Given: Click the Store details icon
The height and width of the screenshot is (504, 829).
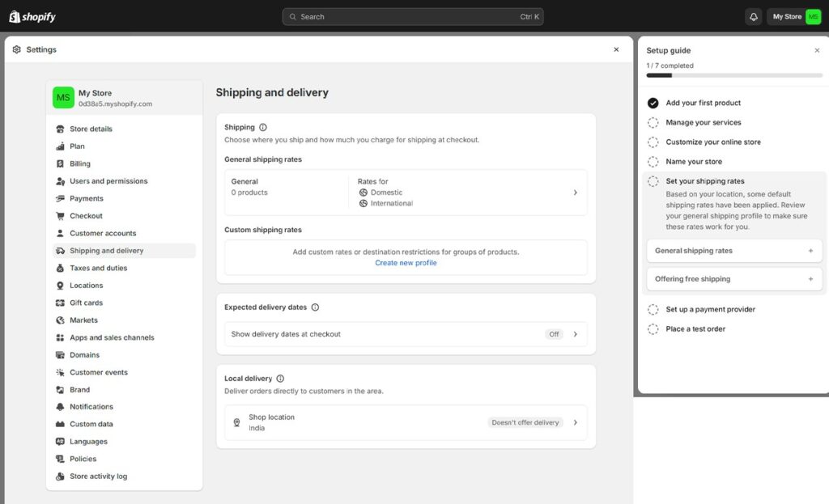Looking at the screenshot, I should 60,129.
